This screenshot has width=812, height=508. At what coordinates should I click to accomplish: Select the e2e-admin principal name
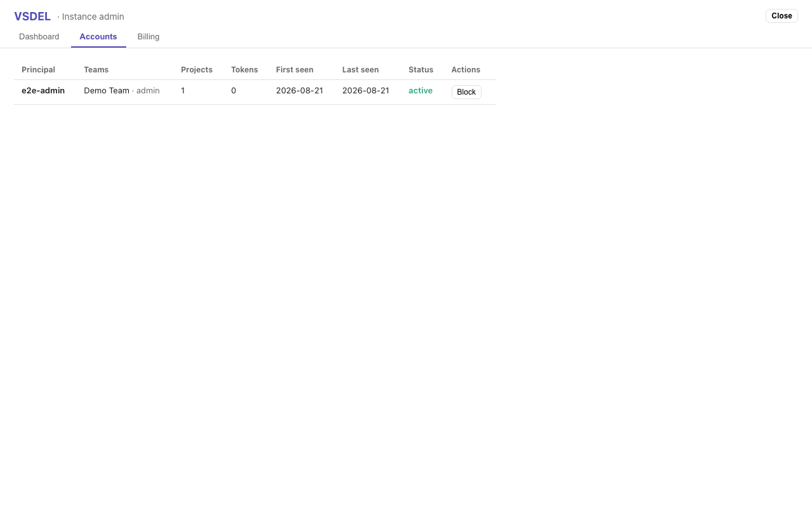43,91
